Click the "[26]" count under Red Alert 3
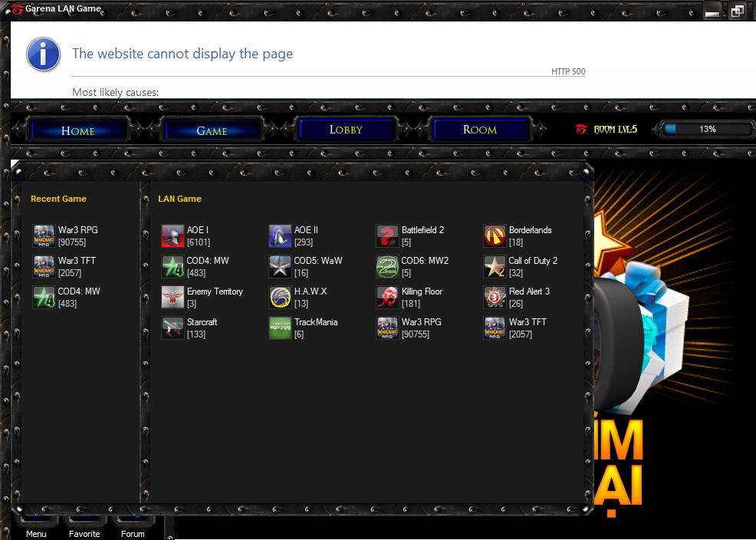The image size is (756, 540). [x=516, y=304]
